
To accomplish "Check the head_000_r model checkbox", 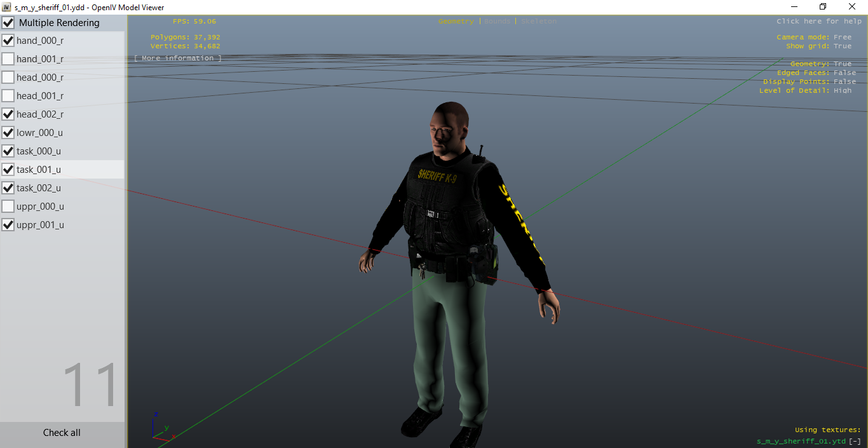I will click(8, 78).
